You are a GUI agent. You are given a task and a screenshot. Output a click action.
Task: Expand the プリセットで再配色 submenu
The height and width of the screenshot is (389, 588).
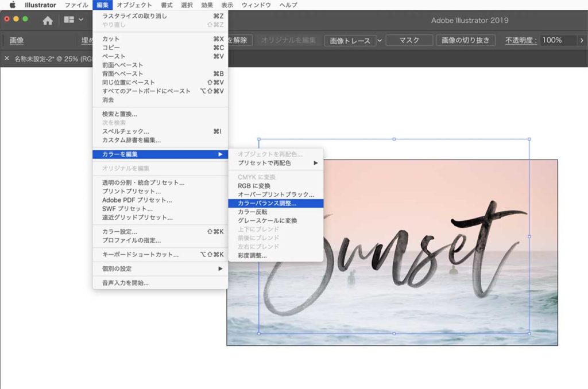(x=276, y=163)
